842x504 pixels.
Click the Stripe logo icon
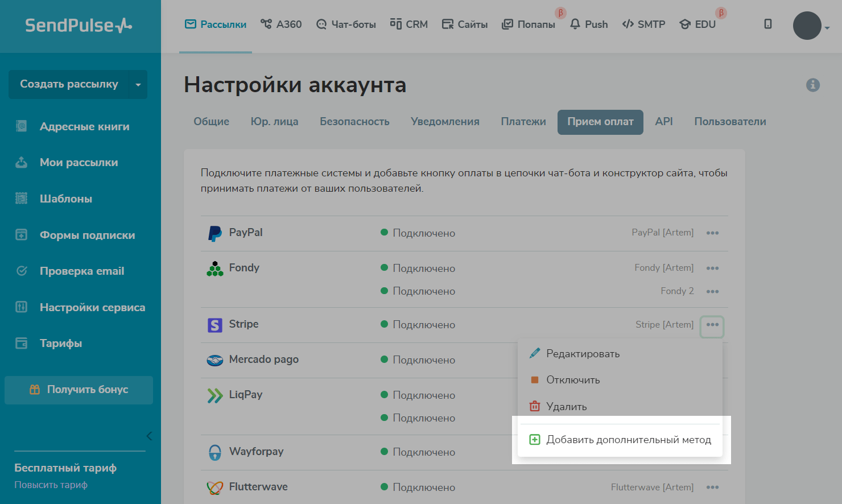(x=214, y=325)
